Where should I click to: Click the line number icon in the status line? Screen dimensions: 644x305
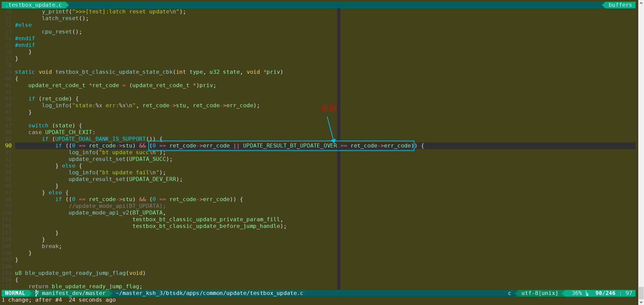tap(587, 294)
